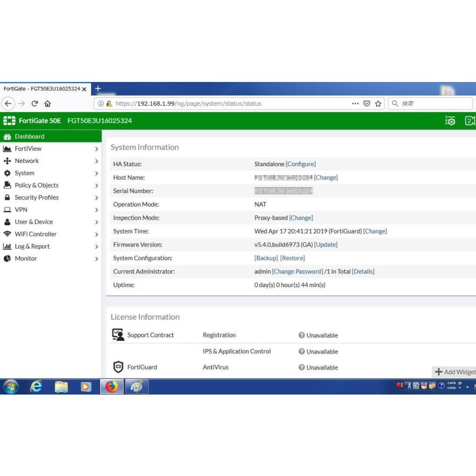Click the browser home icon
476x476 pixels.
[x=48, y=104]
